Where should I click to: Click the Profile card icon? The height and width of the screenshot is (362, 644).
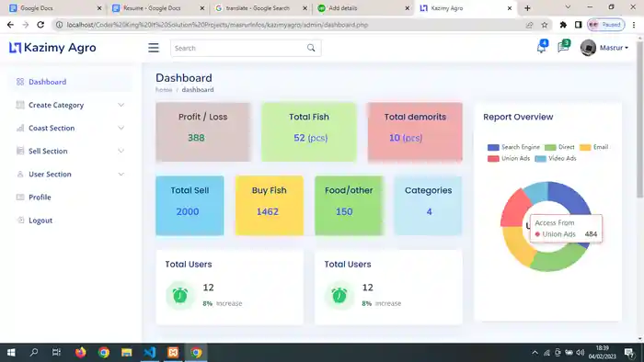(20, 197)
